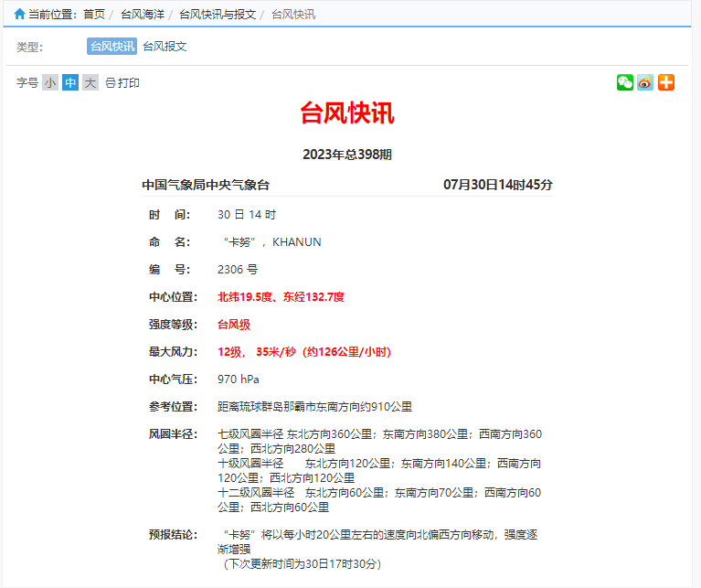Click the issuer text 中国气象局中央气象台
This screenshot has width=701, height=588.
coord(206,185)
